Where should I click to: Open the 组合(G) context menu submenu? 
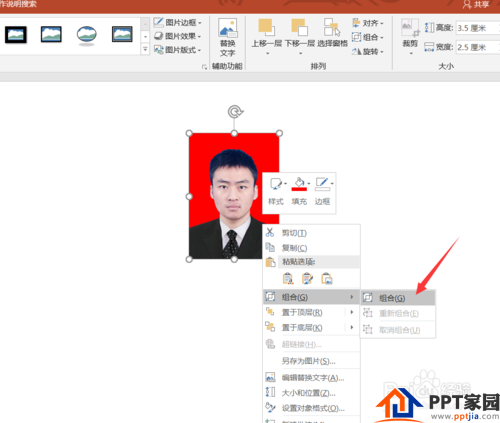pos(311,297)
